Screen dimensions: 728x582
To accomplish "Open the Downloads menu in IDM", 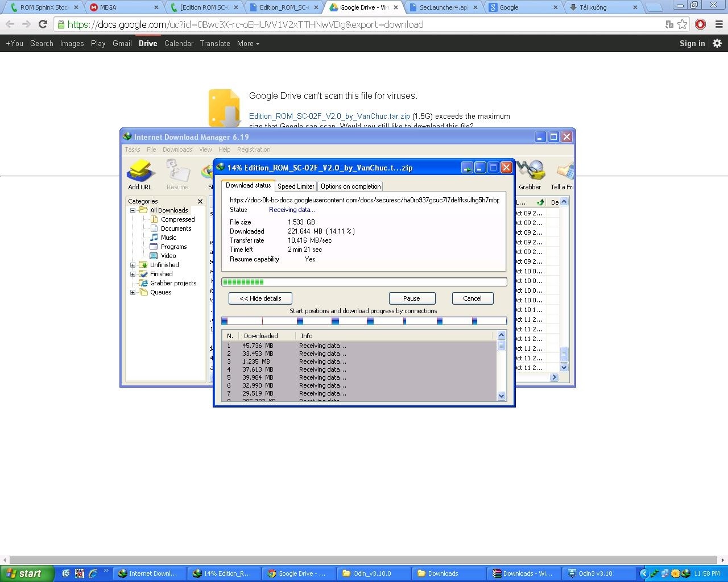I will (x=177, y=149).
